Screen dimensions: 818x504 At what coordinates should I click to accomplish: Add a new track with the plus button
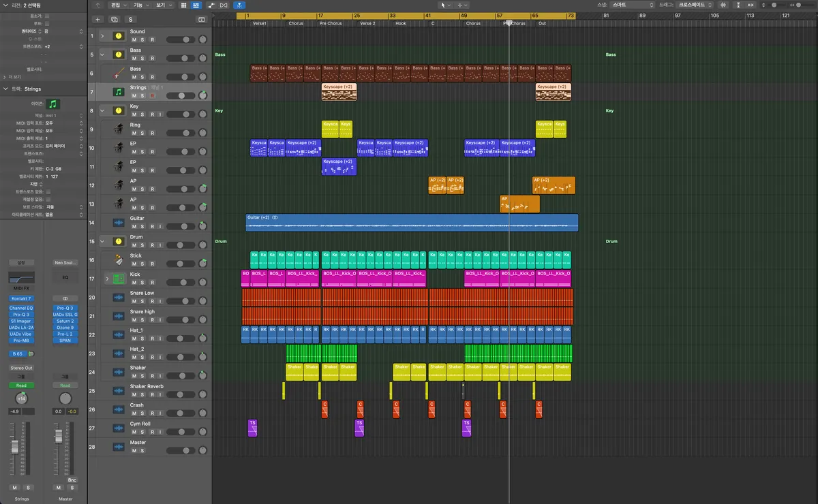97,20
